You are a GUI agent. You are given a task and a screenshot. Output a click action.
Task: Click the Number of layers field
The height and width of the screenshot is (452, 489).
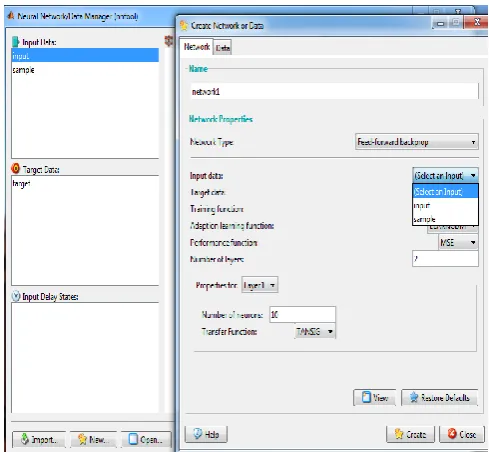[445, 259]
